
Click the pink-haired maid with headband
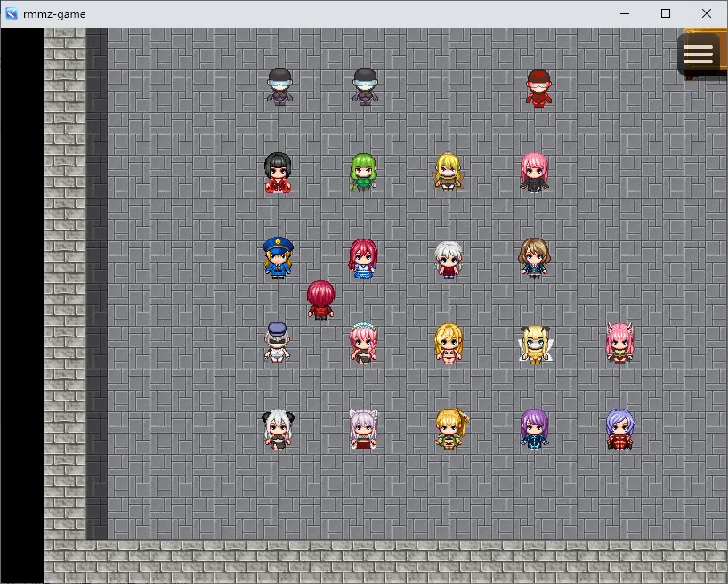(363, 344)
